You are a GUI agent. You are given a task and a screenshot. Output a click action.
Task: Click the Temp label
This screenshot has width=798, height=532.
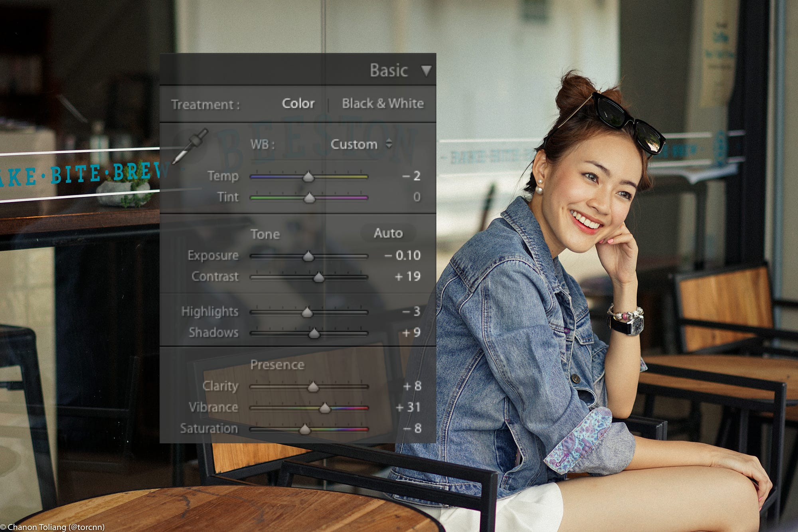point(223,176)
